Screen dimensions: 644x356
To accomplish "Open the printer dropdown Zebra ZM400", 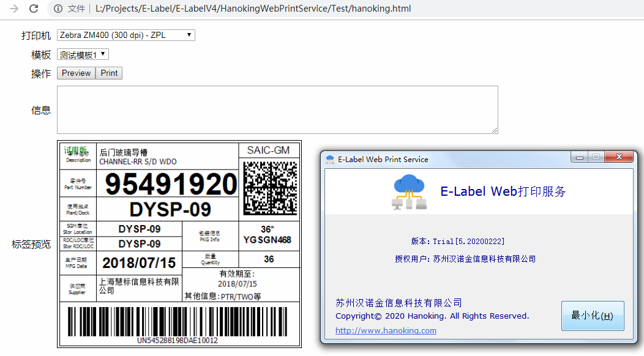I will pos(125,35).
